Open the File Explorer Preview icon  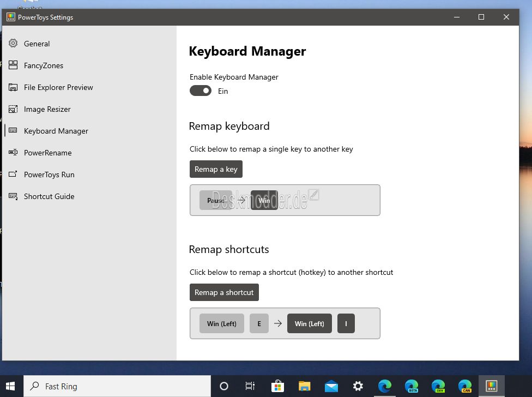click(13, 87)
